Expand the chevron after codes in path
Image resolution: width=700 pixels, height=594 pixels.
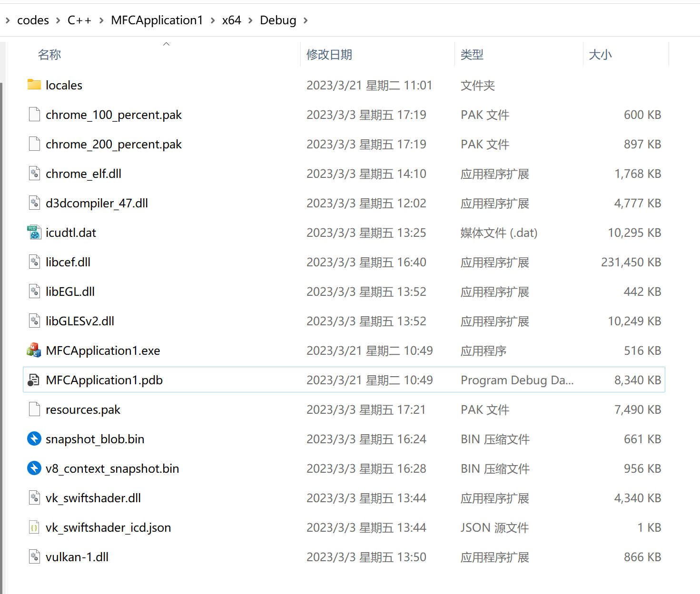[x=58, y=20]
